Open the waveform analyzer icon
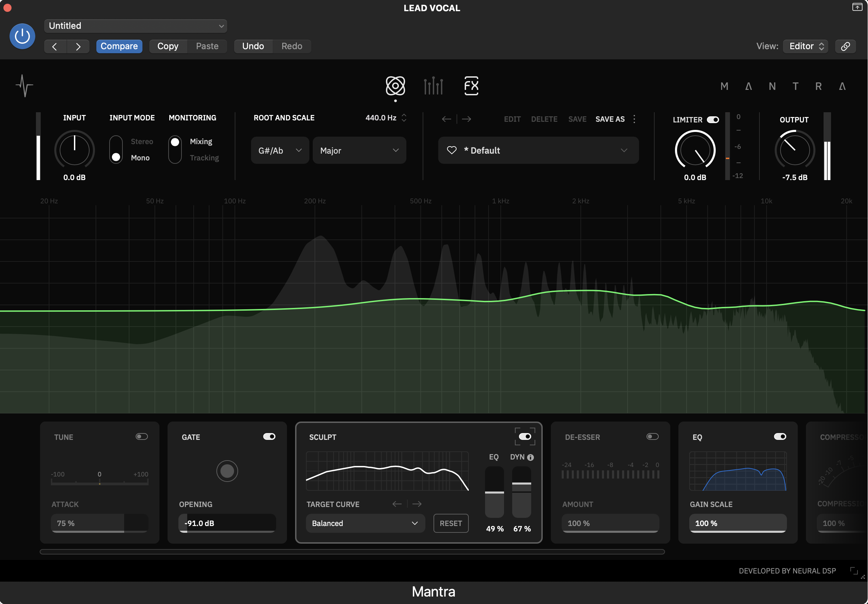 [x=24, y=86]
